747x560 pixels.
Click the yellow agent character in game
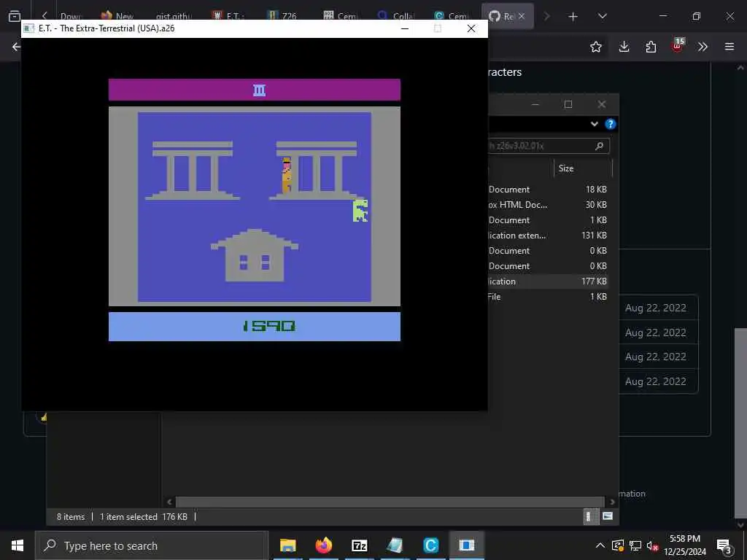[x=286, y=175]
